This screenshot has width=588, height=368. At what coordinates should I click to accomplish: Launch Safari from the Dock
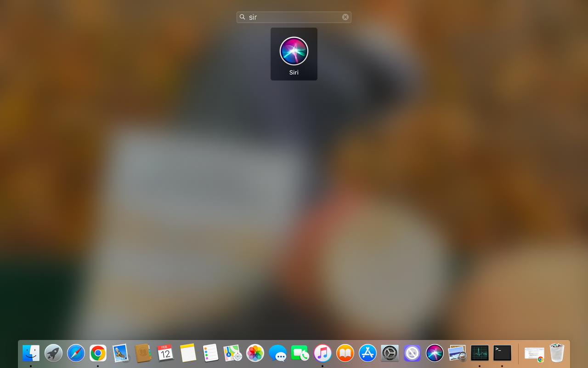click(76, 353)
